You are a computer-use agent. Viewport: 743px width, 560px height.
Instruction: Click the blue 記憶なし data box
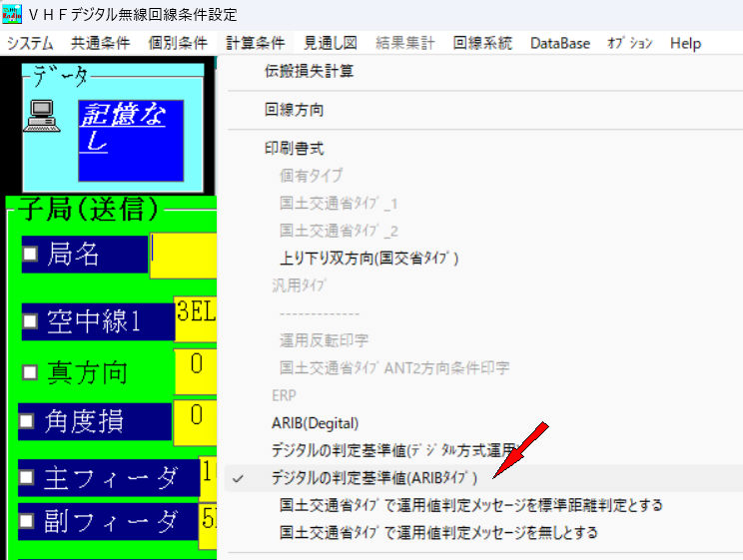click(x=130, y=140)
